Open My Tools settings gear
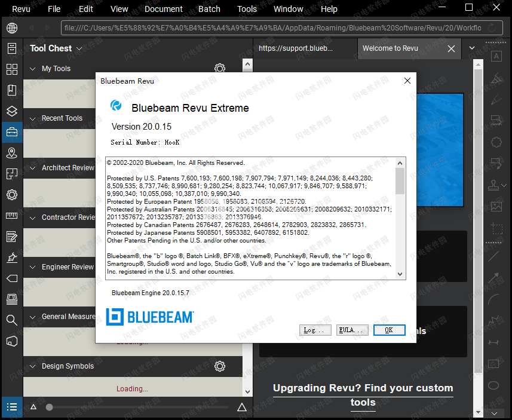512x420 pixels. (220, 68)
